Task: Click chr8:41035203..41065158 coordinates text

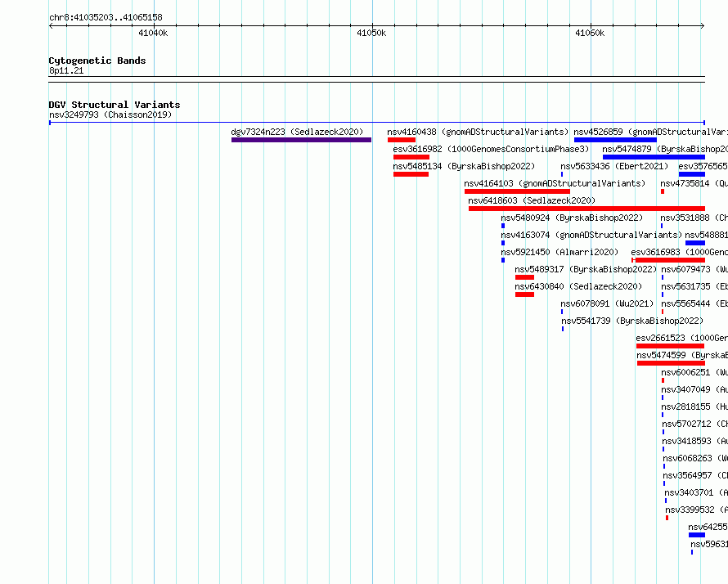Action: (106, 17)
